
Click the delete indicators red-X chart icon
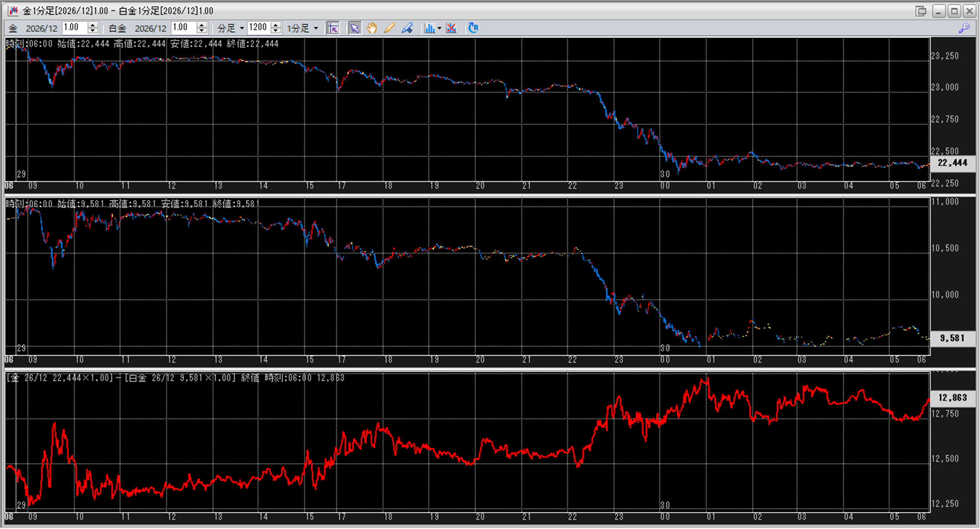point(451,28)
